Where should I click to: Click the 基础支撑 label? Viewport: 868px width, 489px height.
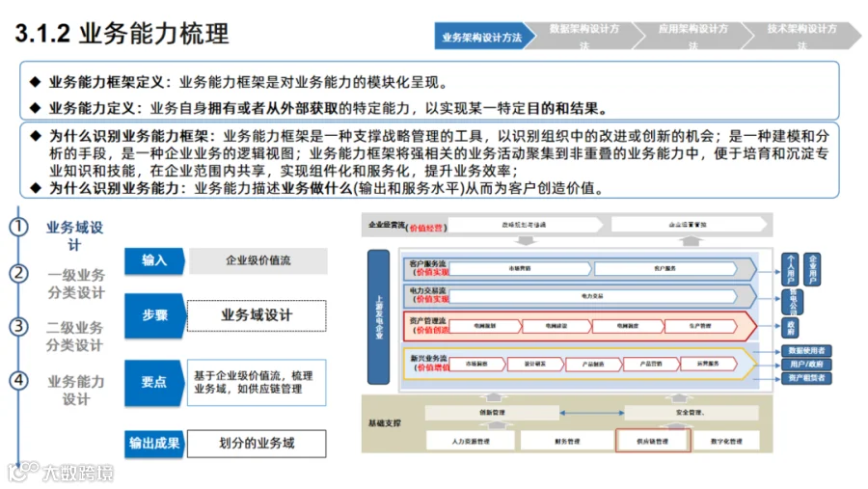[385, 423]
